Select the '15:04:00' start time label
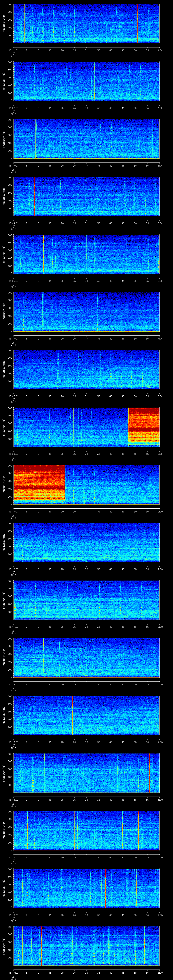This screenshot has height=980, width=173. (x=13, y=223)
